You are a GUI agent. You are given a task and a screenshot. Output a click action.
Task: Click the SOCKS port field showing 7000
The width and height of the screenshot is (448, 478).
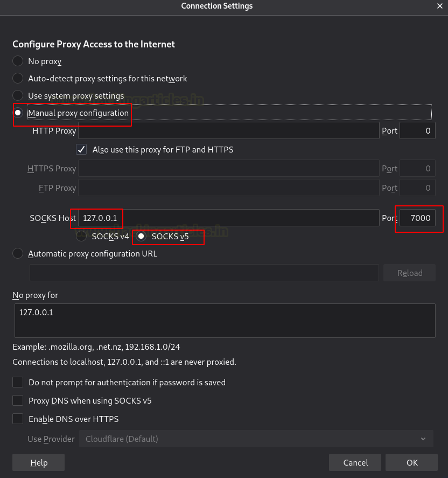coord(417,218)
